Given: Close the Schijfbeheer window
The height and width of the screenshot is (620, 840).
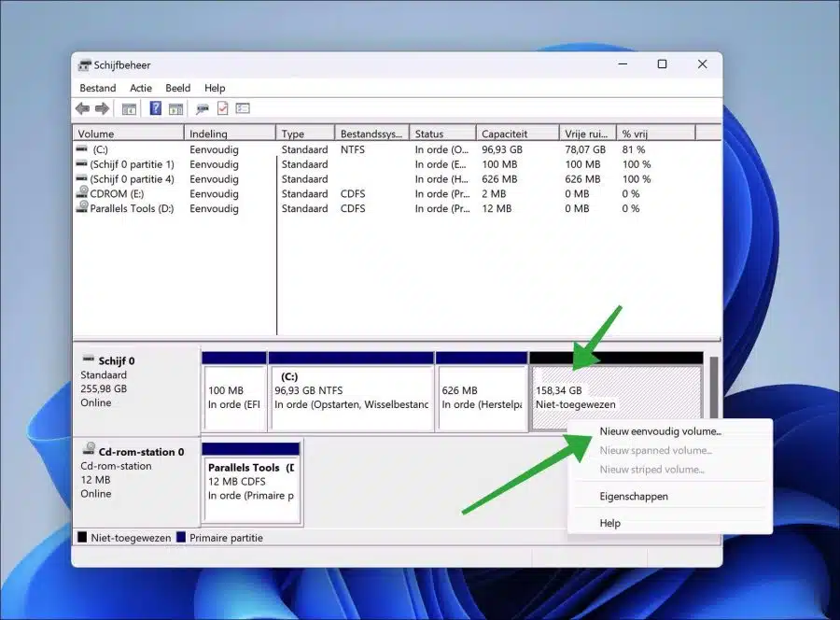Looking at the screenshot, I should point(702,64).
